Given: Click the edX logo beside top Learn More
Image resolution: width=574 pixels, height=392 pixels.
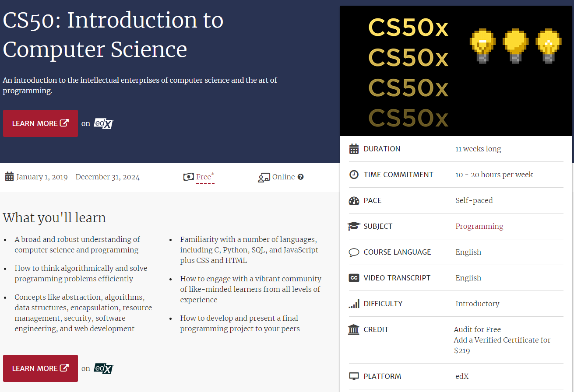Looking at the screenshot, I should 104,124.
